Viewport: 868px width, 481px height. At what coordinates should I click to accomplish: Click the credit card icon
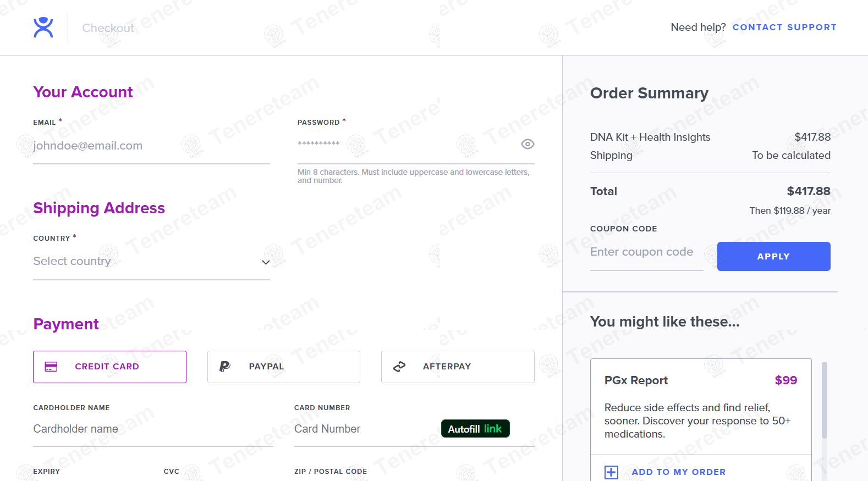click(x=51, y=367)
